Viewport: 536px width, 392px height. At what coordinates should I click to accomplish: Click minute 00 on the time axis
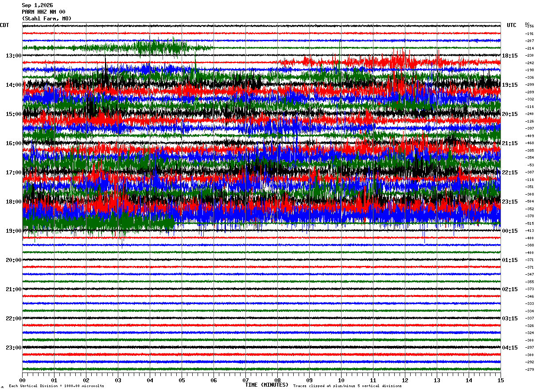tap(22, 380)
